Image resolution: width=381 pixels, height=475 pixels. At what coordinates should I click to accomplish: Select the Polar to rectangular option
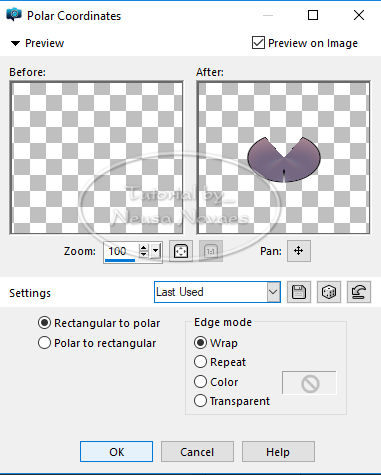(44, 343)
